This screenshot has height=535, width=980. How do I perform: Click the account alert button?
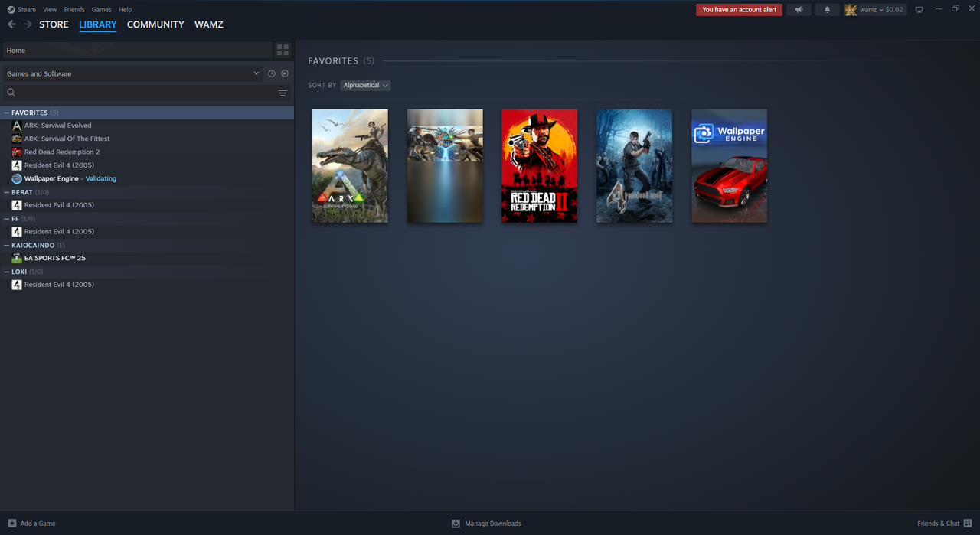739,10
